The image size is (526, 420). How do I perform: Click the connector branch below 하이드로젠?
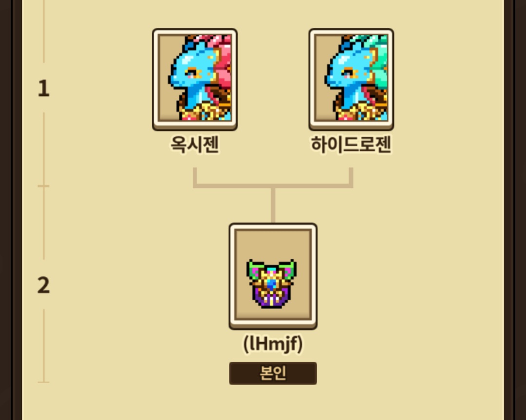click(x=351, y=176)
